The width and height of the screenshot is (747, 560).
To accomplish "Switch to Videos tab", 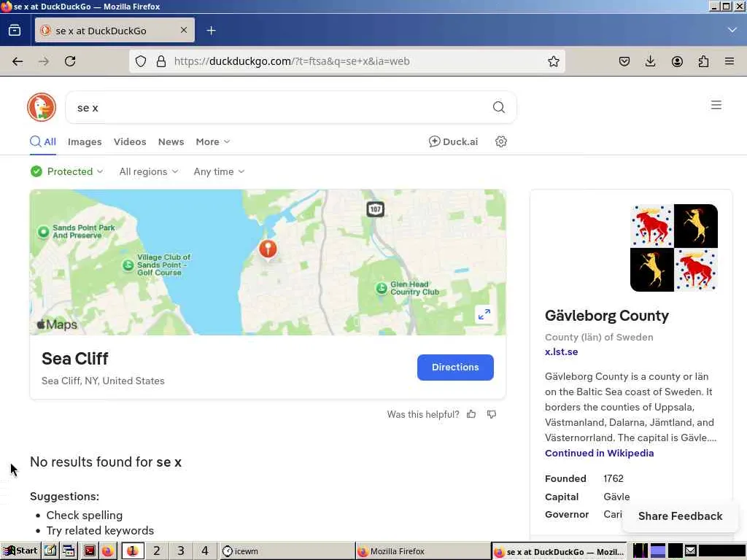I will [x=130, y=142].
